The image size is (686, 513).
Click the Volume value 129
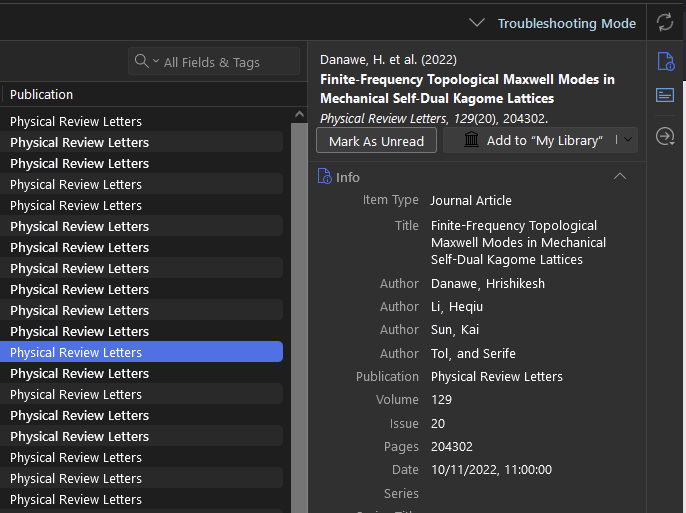(x=441, y=399)
